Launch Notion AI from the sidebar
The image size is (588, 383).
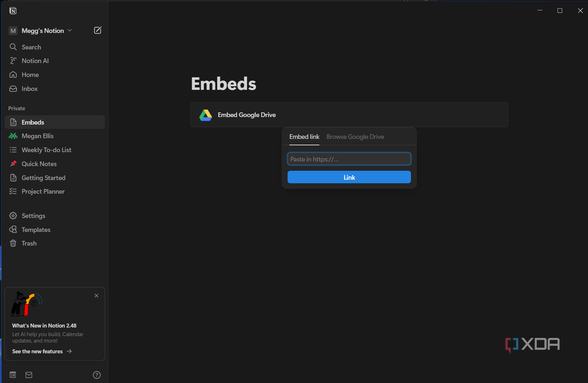tap(55, 61)
